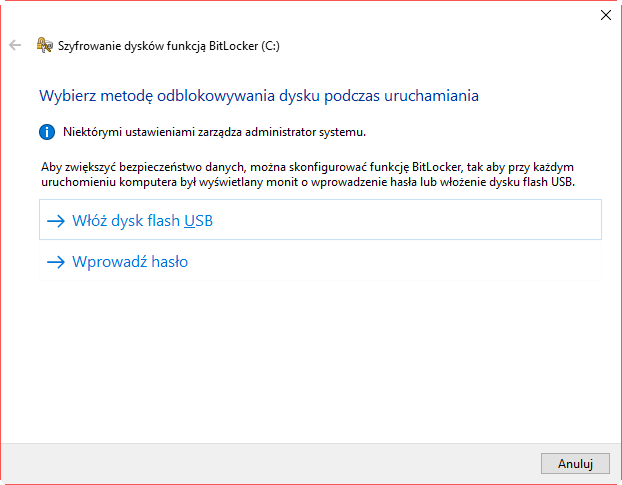Viewport: 622px width, 485px height.
Task: Choose 'Włóż dysk flash USB' option
Action: coord(320,220)
